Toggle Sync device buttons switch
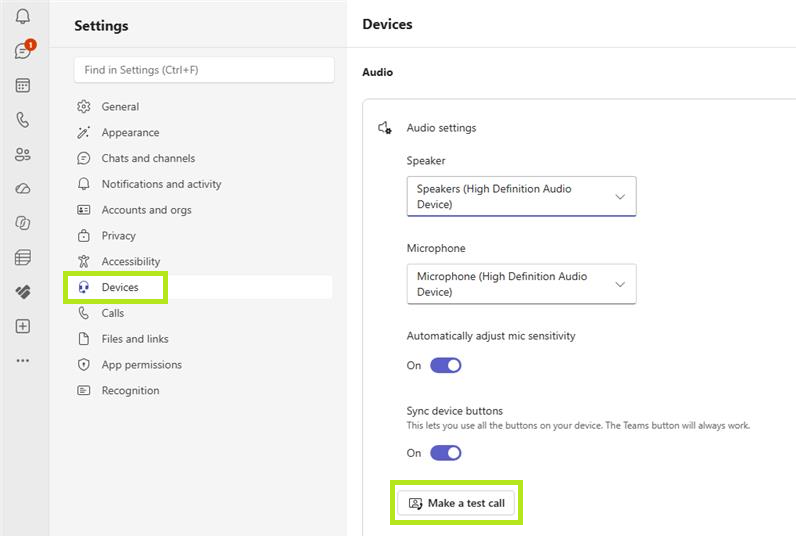 click(446, 453)
